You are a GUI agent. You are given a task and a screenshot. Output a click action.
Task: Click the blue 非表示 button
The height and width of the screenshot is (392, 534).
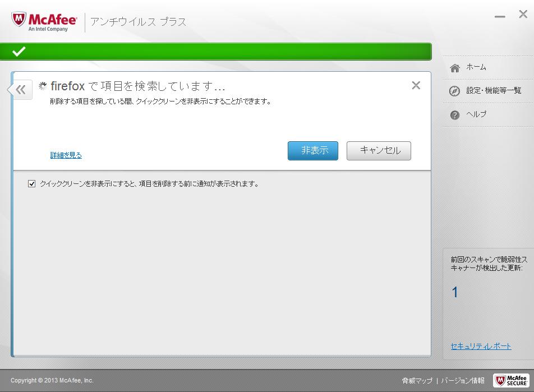point(313,150)
